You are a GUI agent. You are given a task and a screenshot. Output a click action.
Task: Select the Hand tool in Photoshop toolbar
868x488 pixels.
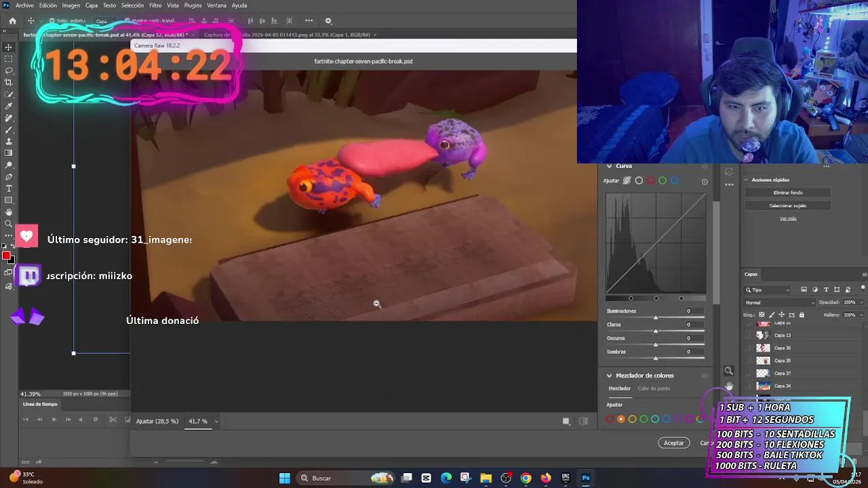pyautogui.click(x=9, y=212)
